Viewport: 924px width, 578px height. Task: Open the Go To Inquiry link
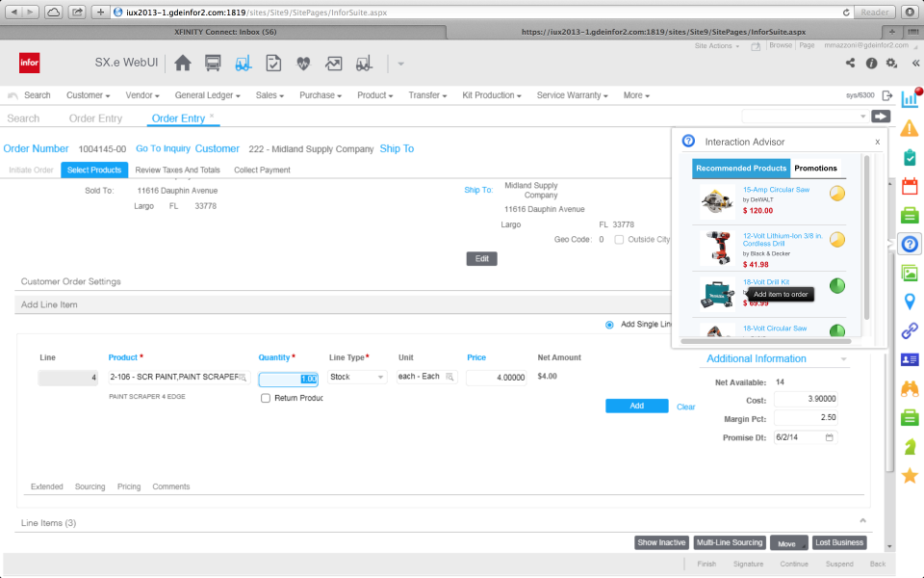click(x=164, y=148)
